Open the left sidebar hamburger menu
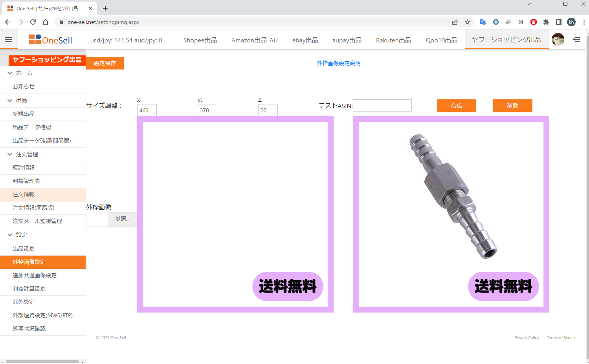This screenshot has height=364, width=589. (8, 39)
